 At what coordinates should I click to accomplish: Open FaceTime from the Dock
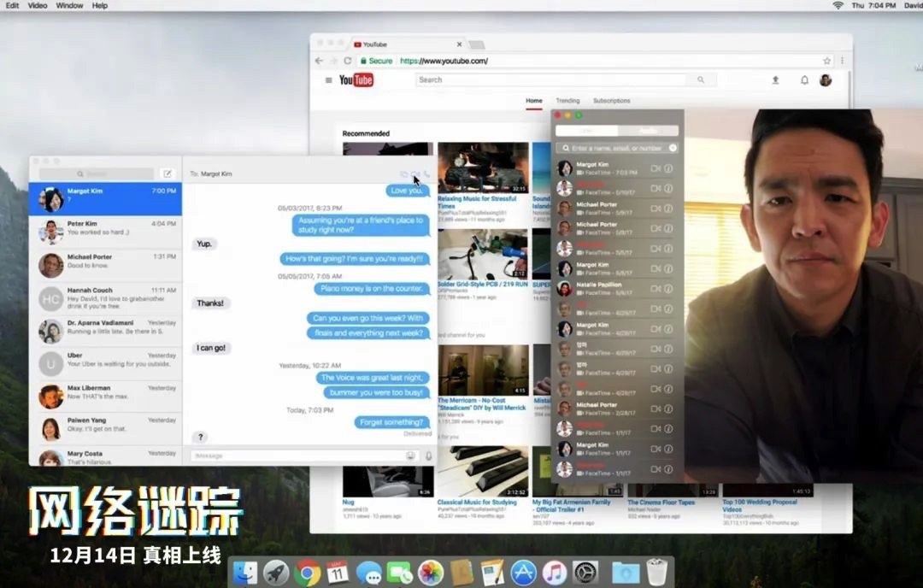[x=399, y=573]
